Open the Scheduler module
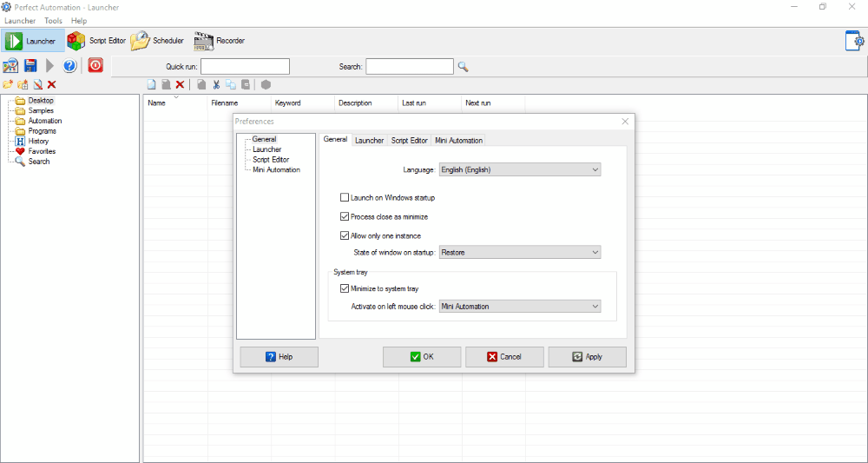Viewport: 868px width, 463px height. click(157, 41)
